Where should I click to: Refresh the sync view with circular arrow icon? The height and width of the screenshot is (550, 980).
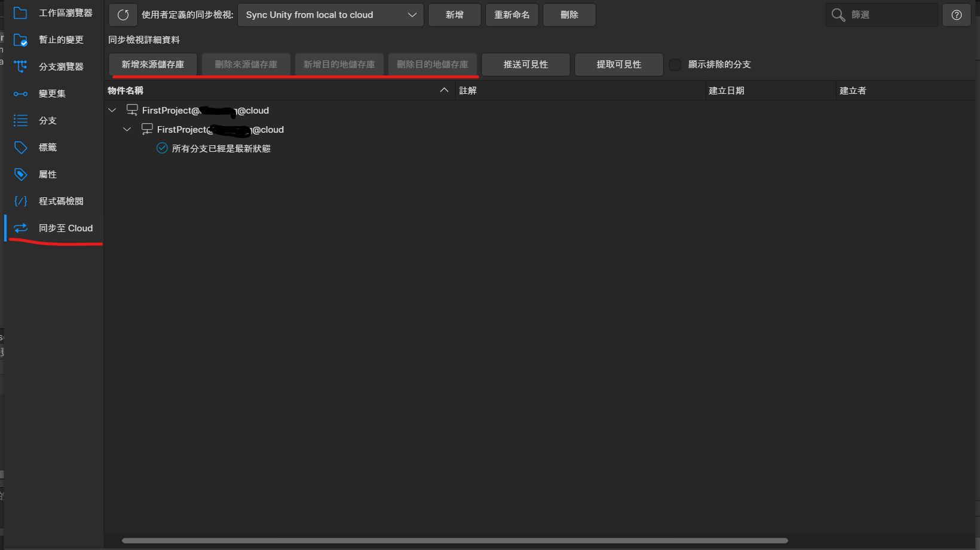coord(123,14)
